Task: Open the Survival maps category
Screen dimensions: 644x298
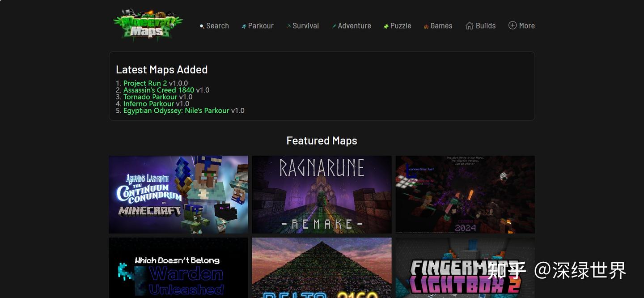Action: 306,26
